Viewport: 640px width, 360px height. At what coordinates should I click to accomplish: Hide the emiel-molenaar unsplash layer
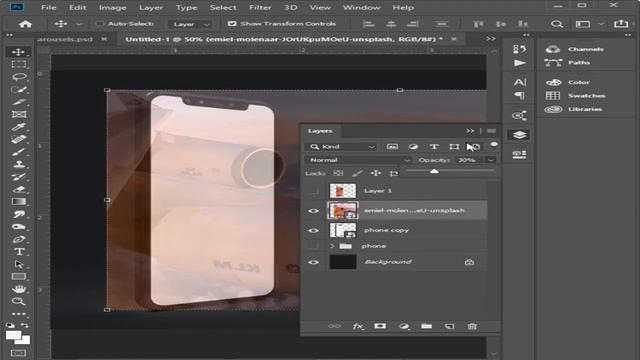click(313, 211)
